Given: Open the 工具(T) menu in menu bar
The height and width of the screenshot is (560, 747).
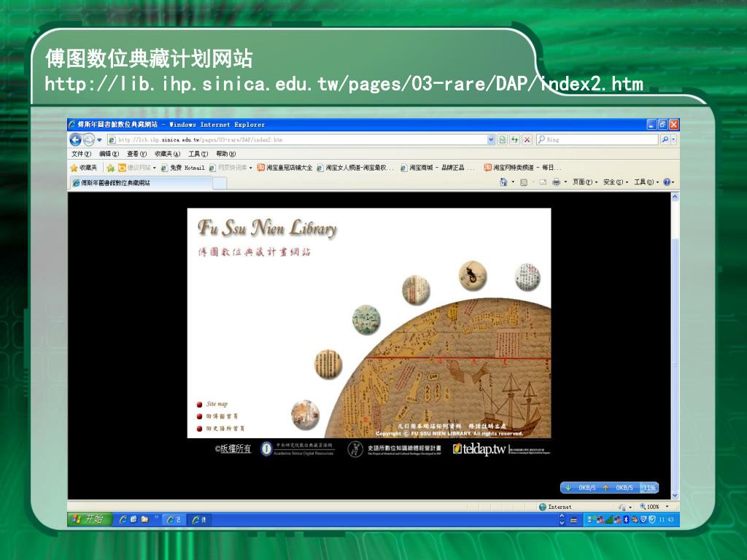Looking at the screenshot, I should click(x=198, y=154).
